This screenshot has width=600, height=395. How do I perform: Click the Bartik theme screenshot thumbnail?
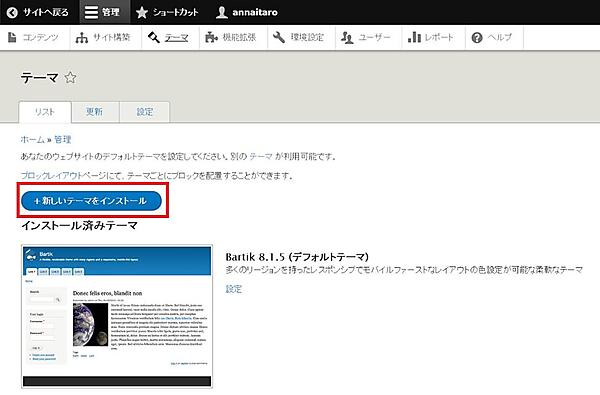pyautogui.click(x=117, y=316)
